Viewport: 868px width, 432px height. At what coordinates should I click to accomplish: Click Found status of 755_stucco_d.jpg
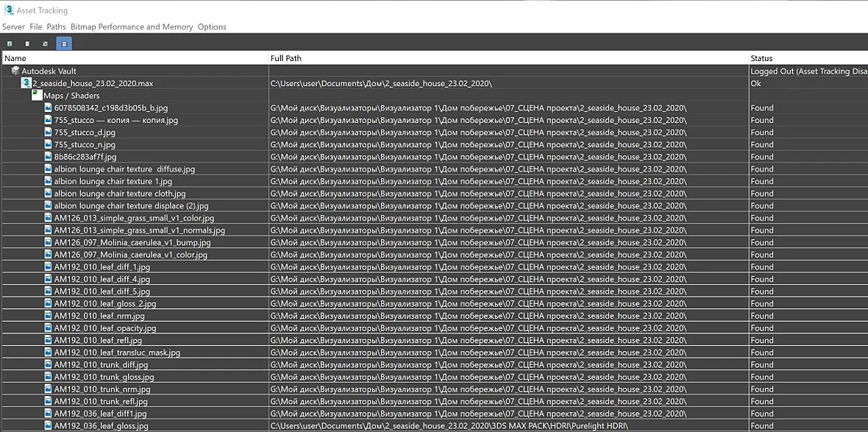coord(762,132)
